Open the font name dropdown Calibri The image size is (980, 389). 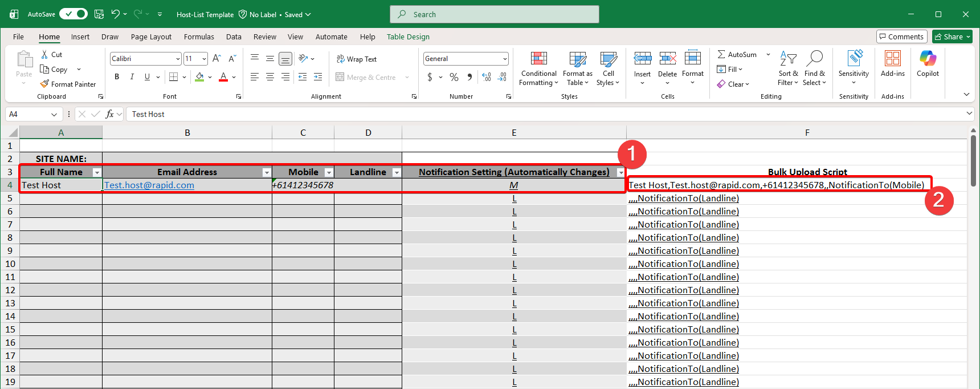[178, 59]
